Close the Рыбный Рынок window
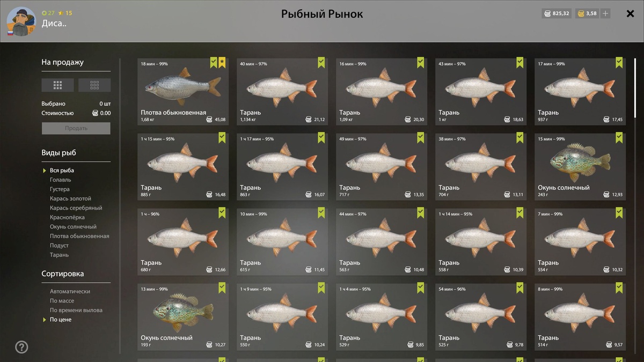Screen dimensions: 644x362 [631, 14]
